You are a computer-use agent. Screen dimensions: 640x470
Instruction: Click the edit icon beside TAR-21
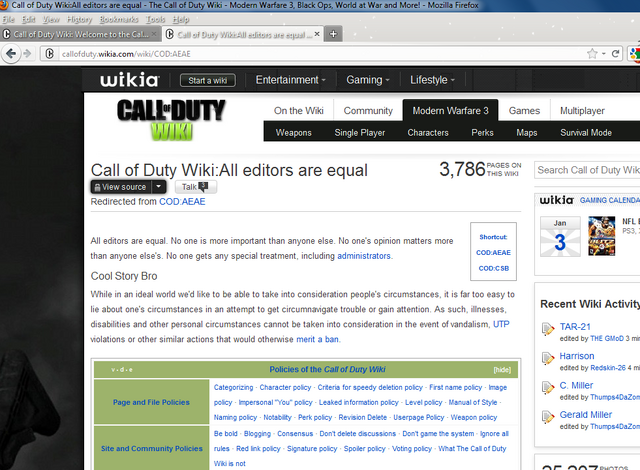pos(547,329)
